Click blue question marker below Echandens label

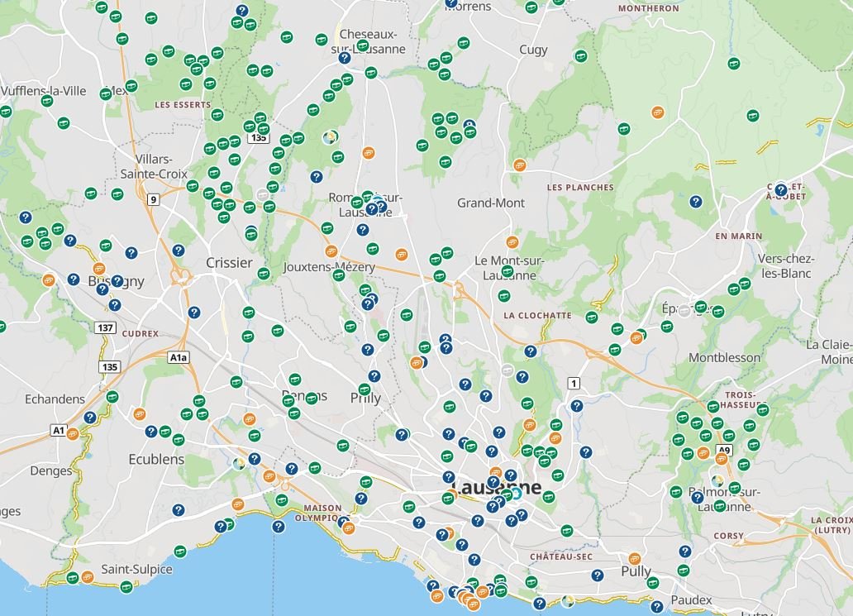(x=90, y=418)
